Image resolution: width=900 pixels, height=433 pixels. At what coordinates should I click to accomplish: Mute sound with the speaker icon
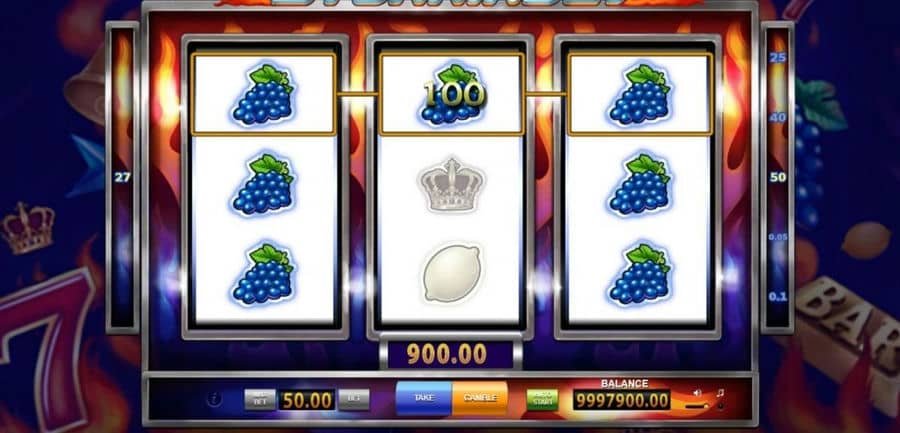(697, 393)
